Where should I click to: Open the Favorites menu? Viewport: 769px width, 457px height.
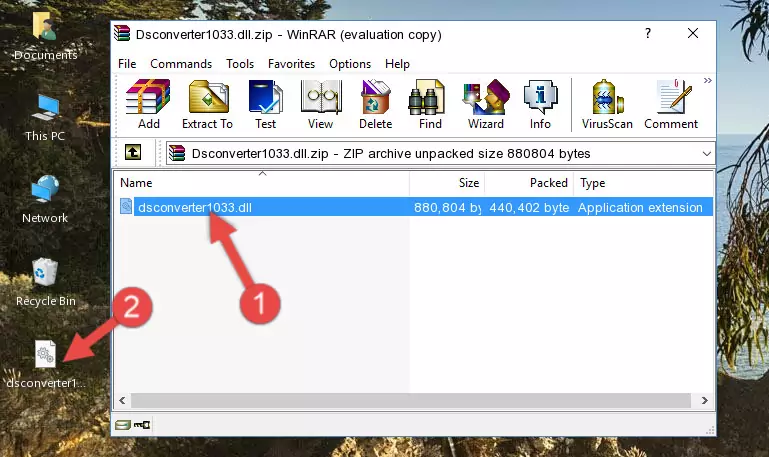pos(291,64)
